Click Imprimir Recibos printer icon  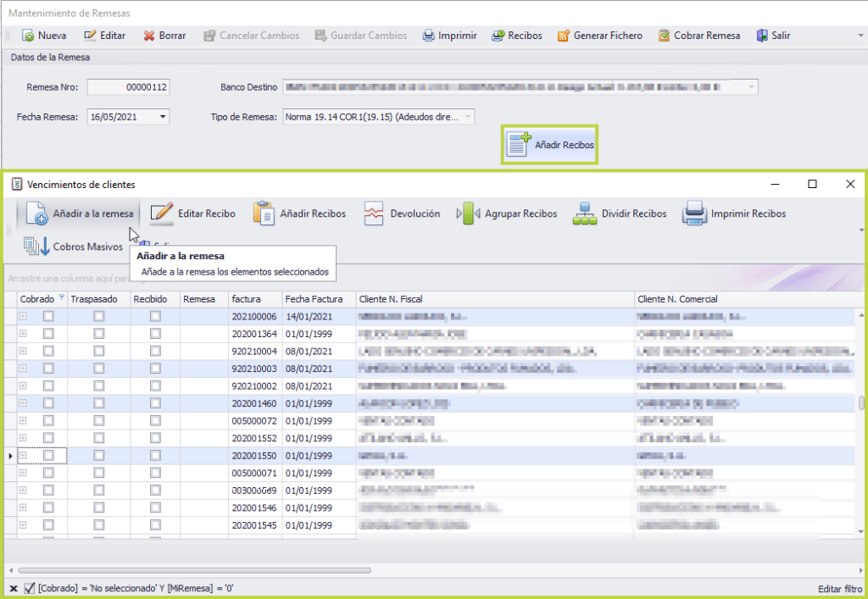pos(694,214)
